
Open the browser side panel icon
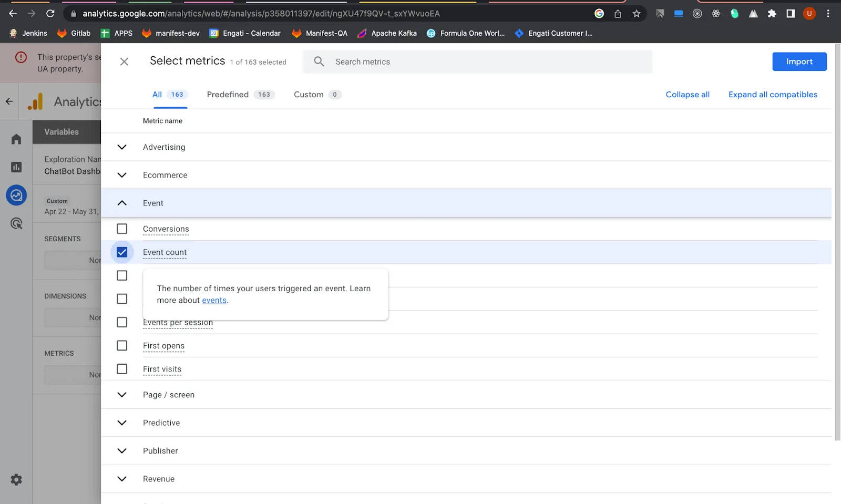click(x=791, y=14)
